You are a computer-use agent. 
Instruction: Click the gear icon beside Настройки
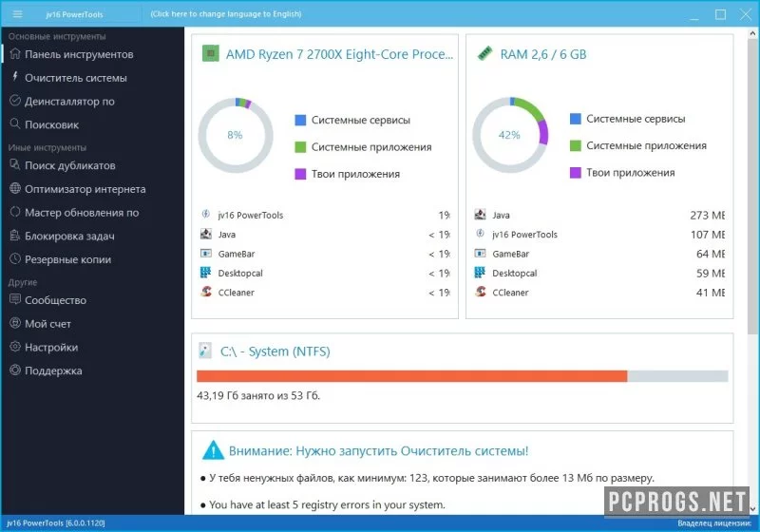15,347
